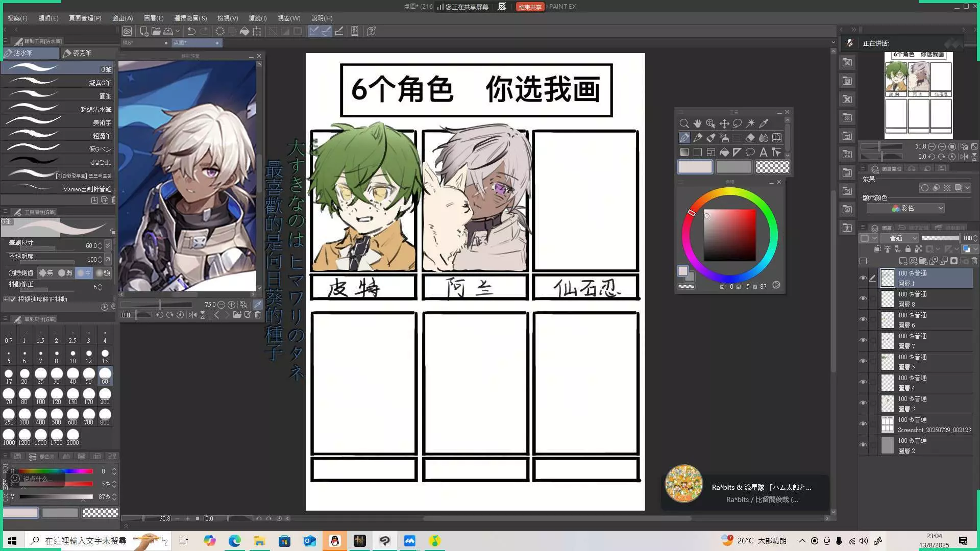The width and height of the screenshot is (980, 551).
Task: Set anti-aliasing to 強 option
Action: pyautogui.click(x=103, y=273)
